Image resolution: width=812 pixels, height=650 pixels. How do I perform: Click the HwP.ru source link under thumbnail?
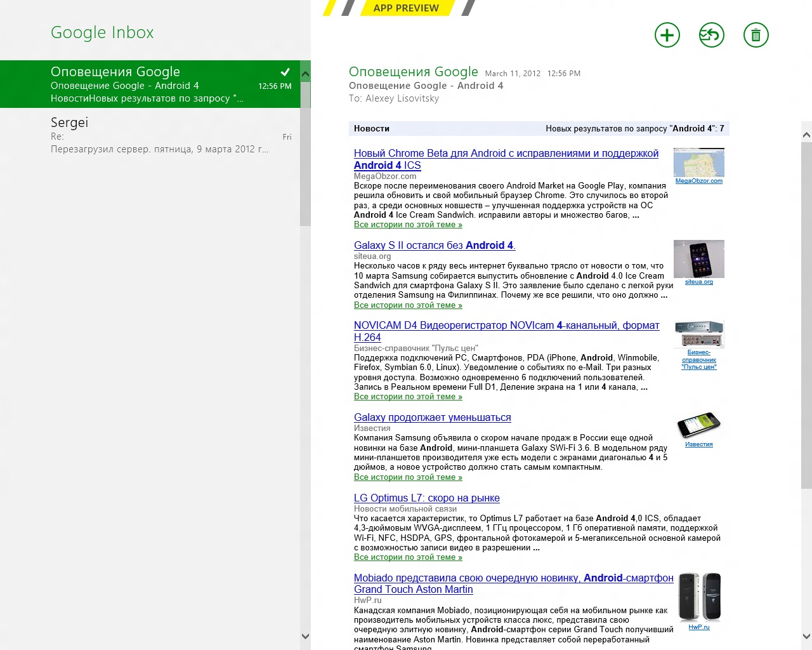[699, 627]
